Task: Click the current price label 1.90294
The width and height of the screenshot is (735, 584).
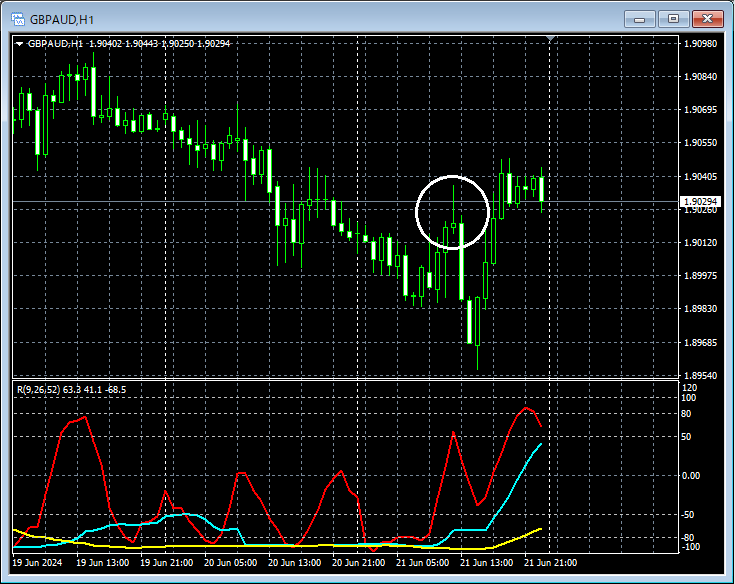Action: (700, 202)
